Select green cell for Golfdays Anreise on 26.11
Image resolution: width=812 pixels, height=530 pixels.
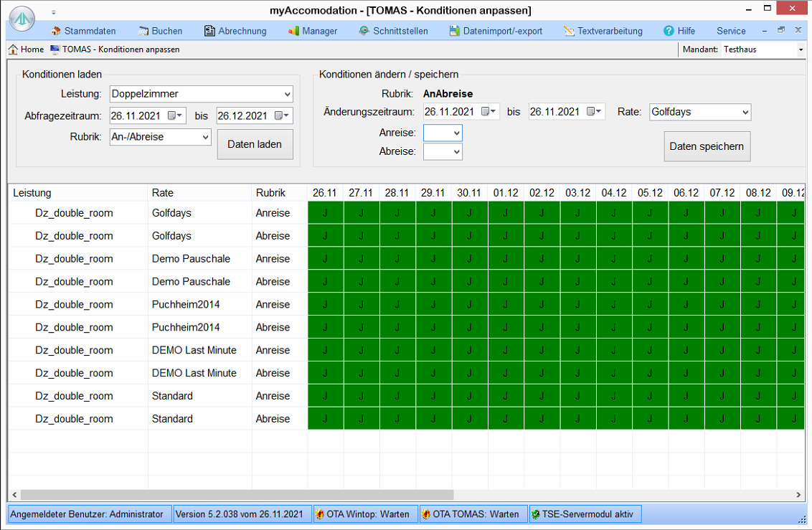coord(326,213)
